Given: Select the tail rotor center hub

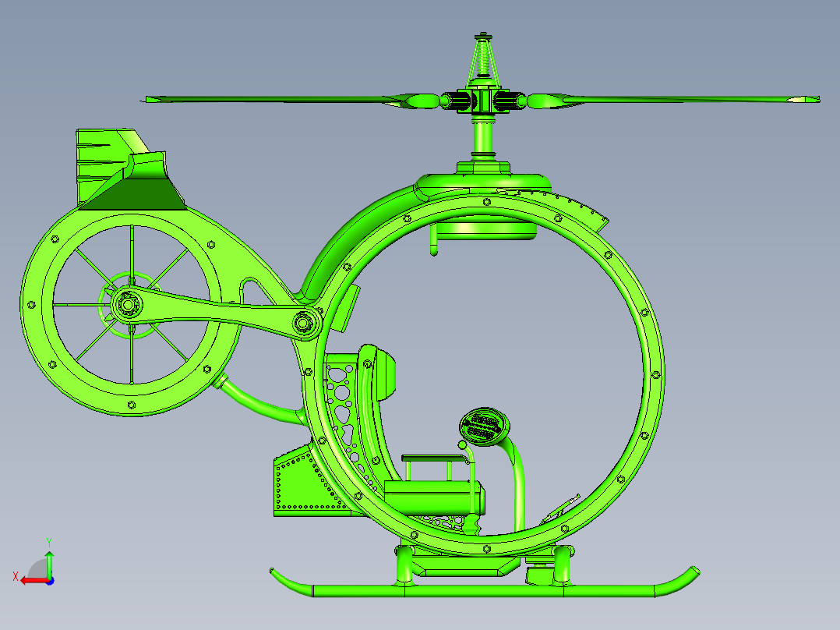Looking at the screenshot, I should pyautogui.click(x=128, y=305).
